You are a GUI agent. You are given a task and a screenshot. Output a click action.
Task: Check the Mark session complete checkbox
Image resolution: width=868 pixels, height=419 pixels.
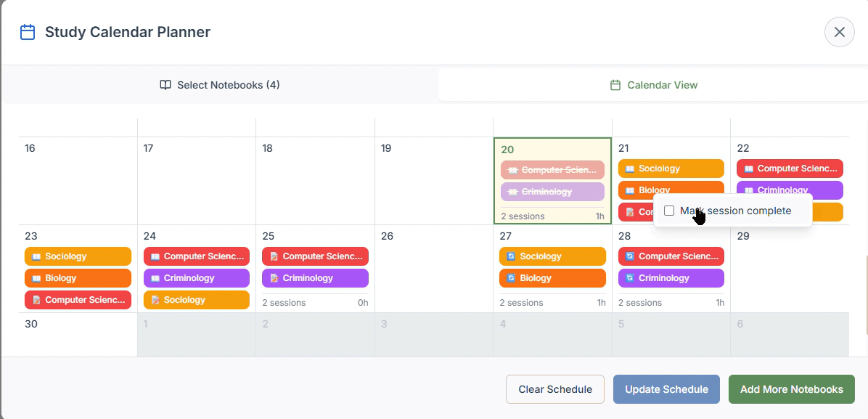click(x=668, y=211)
